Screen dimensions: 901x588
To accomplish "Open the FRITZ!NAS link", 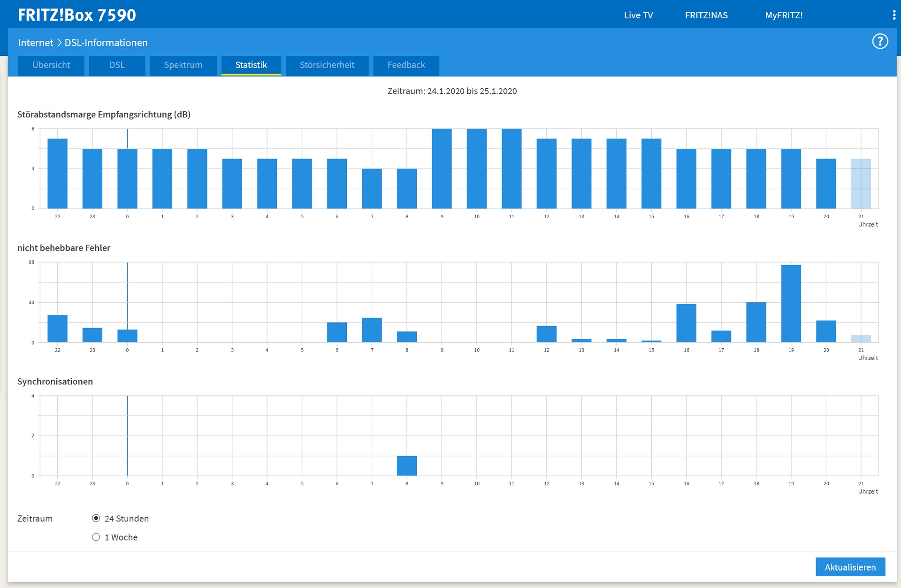I will (x=706, y=15).
